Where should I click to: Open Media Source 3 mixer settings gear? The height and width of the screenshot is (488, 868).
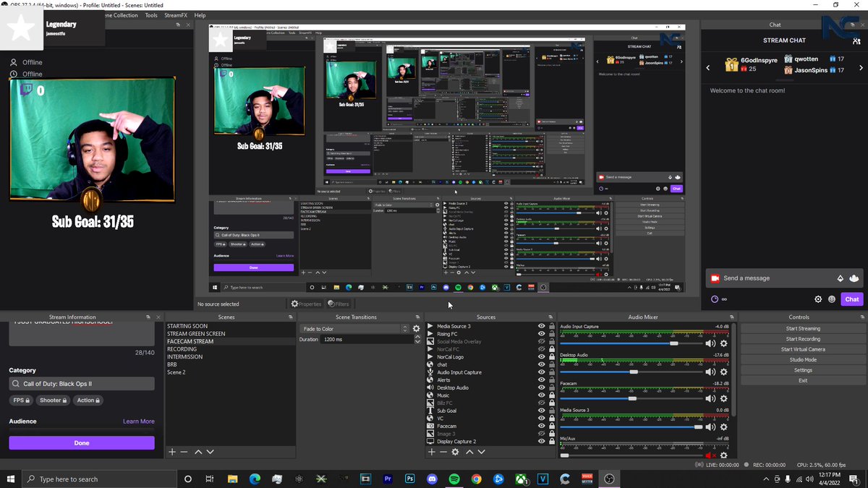[723, 427]
